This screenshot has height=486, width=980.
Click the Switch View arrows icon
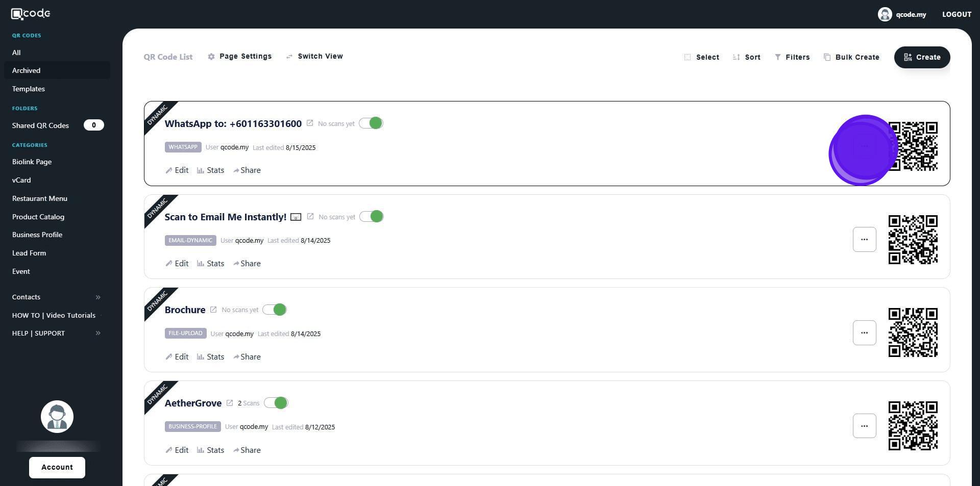(289, 57)
